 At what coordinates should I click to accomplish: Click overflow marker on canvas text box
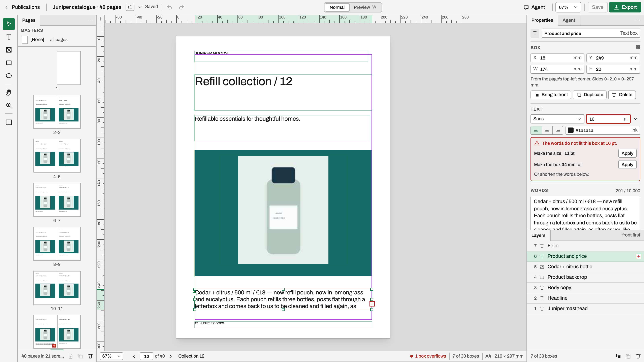coord(372,304)
